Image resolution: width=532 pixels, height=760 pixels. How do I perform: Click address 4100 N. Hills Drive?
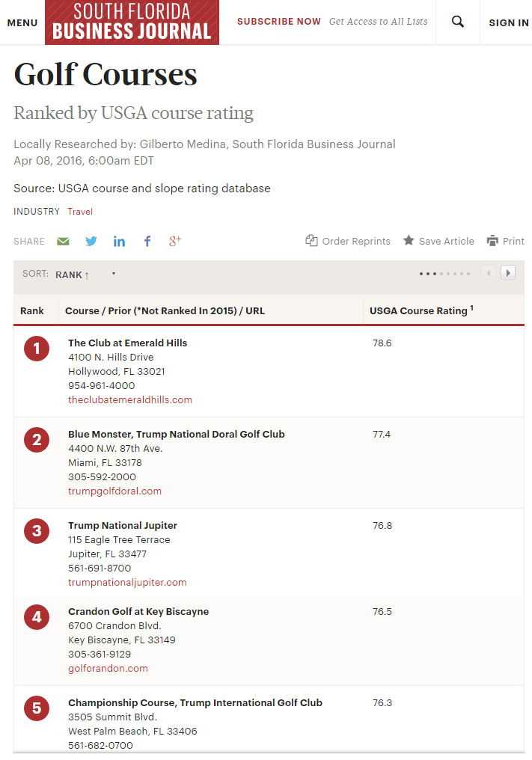point(111,357)
